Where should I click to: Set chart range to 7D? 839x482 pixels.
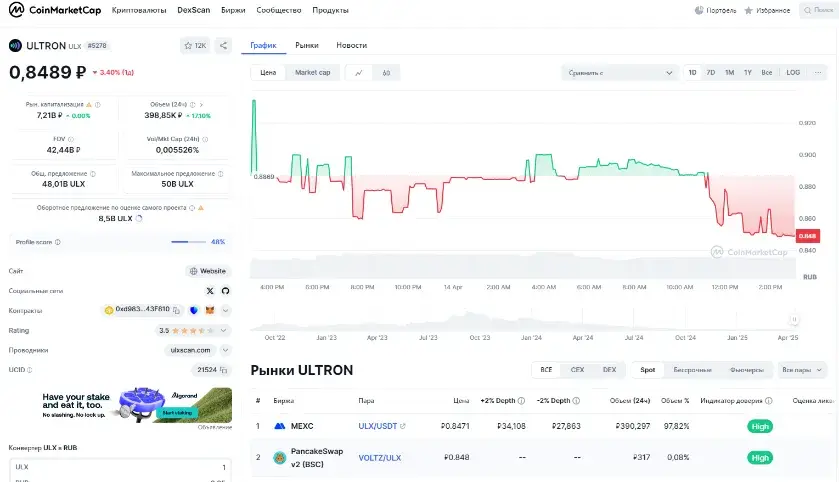[711, 72]
